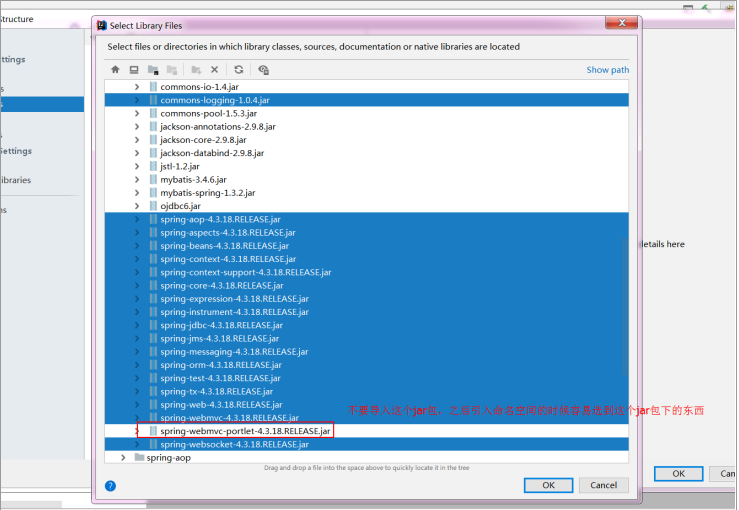
Task: Go to Home directory toolbar icon
Action: click(115, 70)
